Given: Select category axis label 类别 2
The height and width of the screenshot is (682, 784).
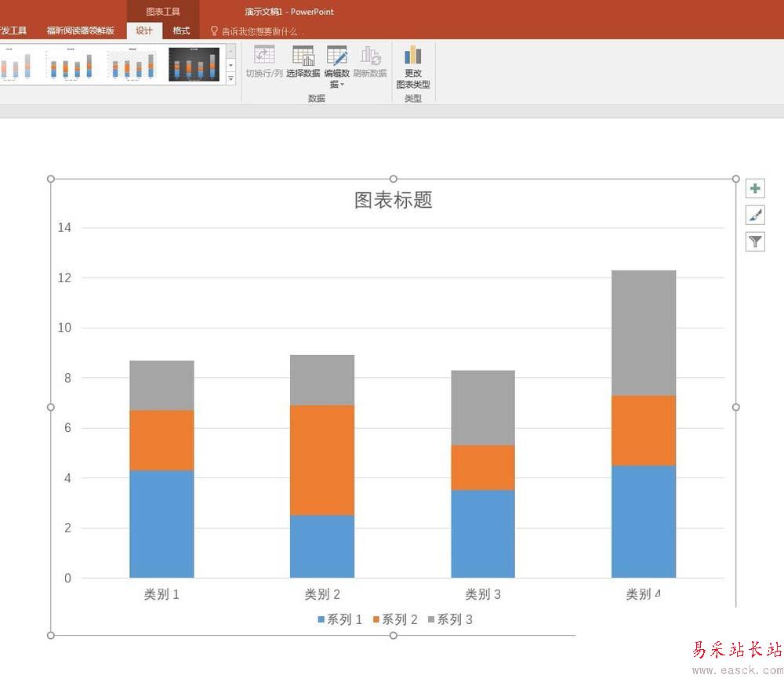Looking at the screenshot, I should click(322, 594).
